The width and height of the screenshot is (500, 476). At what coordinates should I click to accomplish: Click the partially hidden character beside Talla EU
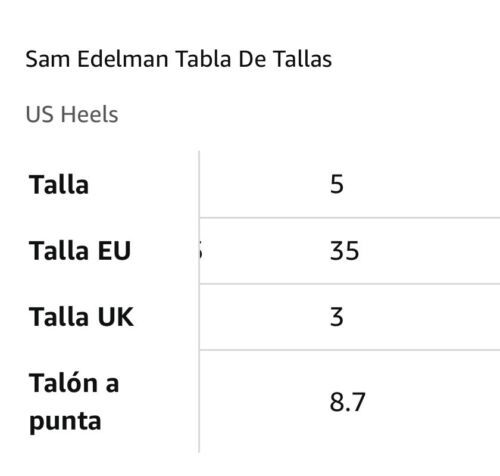point(200,251)
